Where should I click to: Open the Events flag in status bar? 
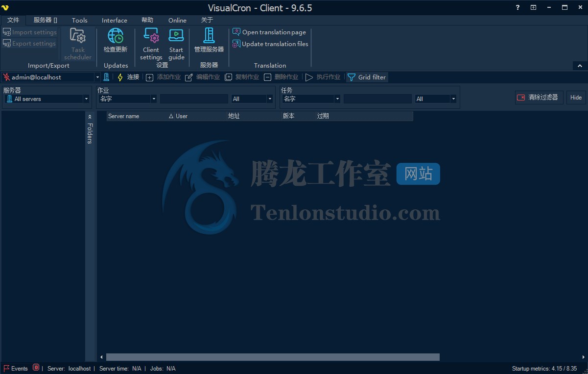[16, 368]
